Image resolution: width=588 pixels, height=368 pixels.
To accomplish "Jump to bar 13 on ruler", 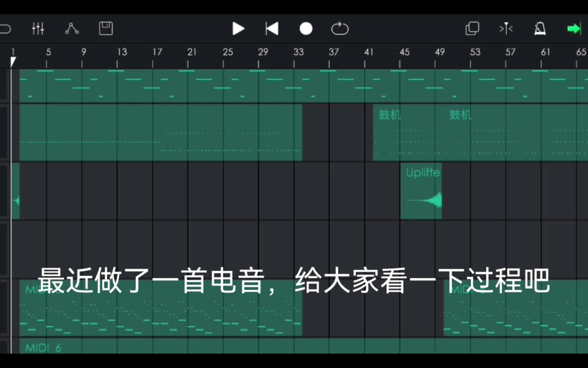I will point(122,52).
